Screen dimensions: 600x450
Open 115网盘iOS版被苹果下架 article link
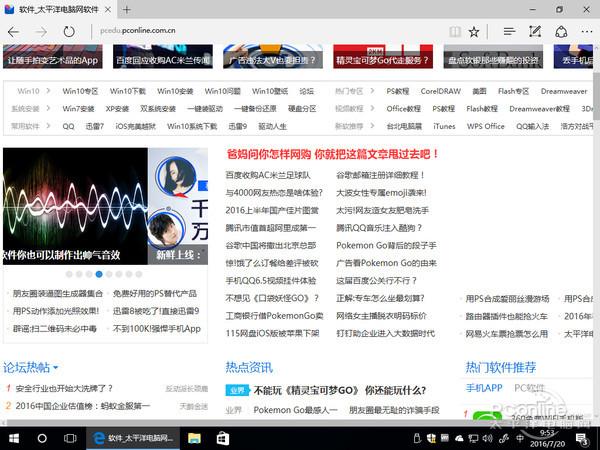(272, 333)
